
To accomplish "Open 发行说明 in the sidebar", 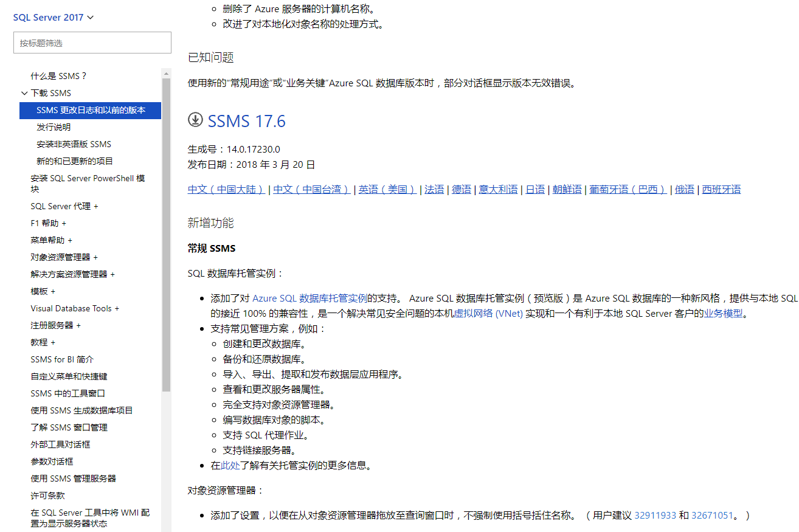I will (54, 127).
